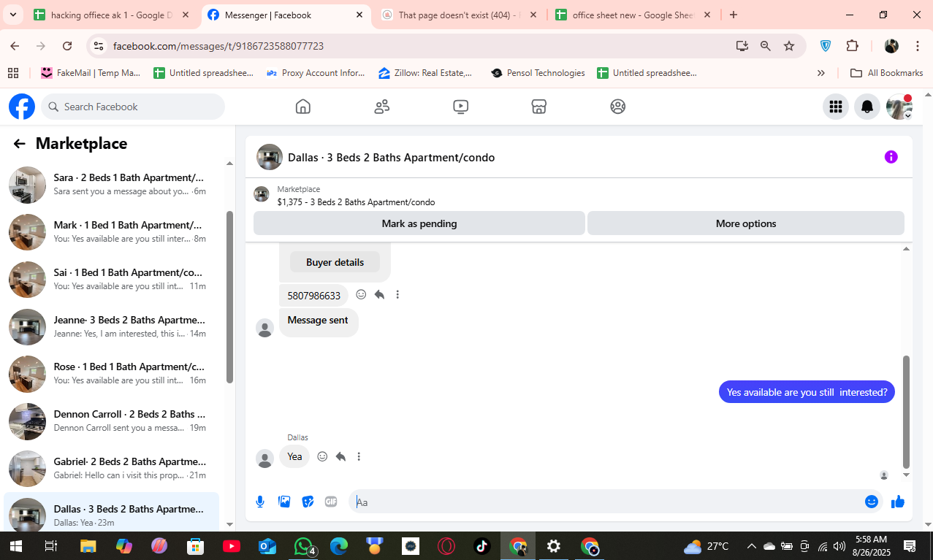Switch to hacking offiece ak 1 tab

click(x=113, y=15)
